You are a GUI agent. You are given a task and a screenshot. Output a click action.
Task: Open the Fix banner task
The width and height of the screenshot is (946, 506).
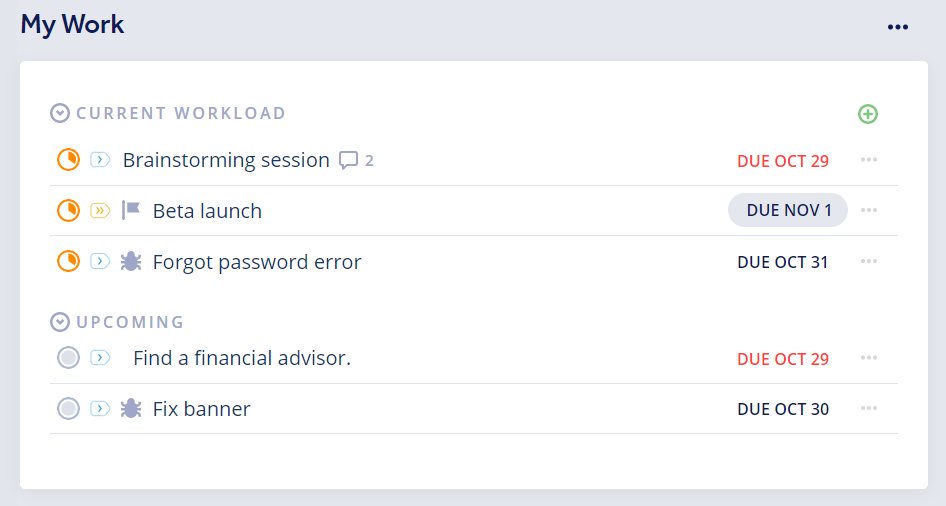[x=201, y=408]
